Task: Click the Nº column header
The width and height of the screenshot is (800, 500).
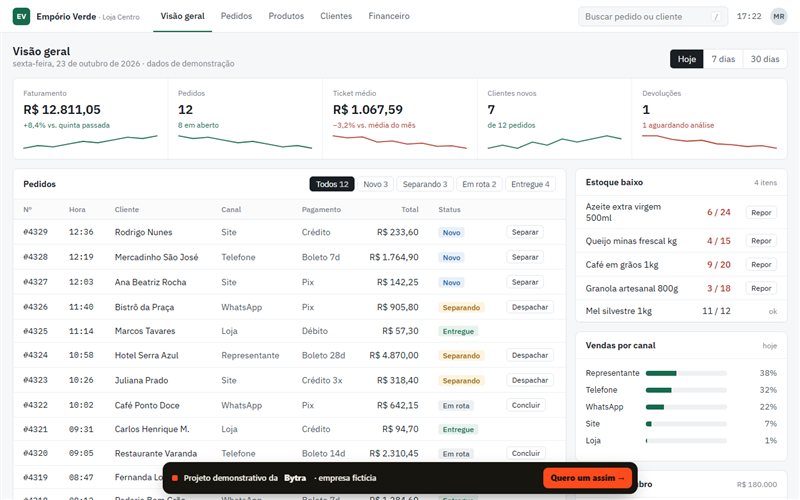Action: [28, 210]
